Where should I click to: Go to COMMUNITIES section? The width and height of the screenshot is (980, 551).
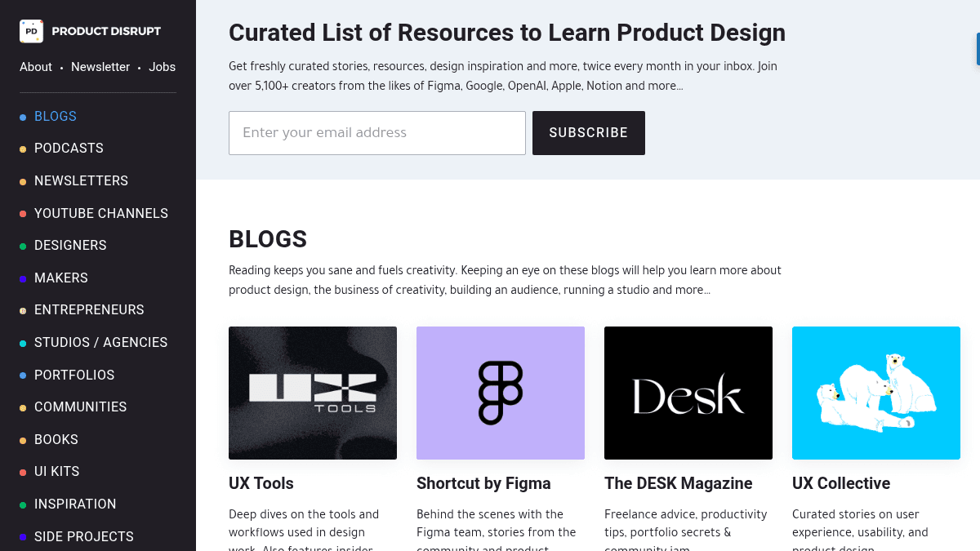80,407
